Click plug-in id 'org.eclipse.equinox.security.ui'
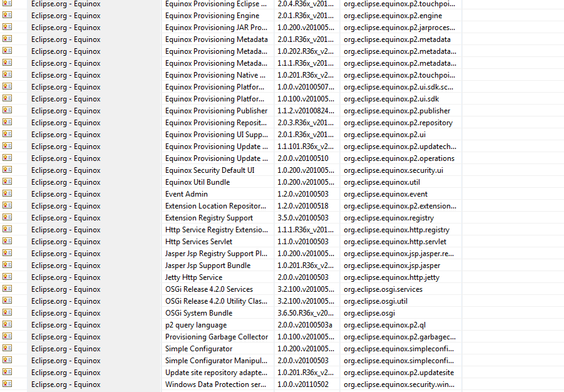Screen dimensions: 564x392 coord(393,170)
